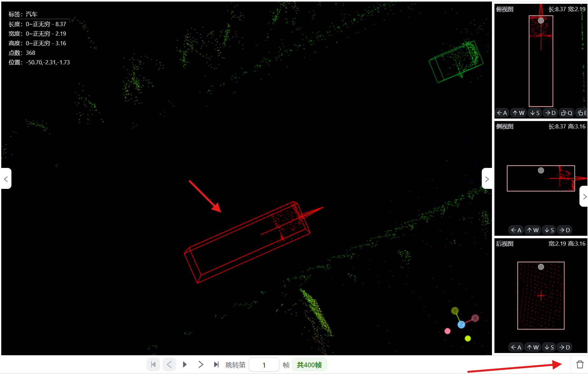588x374 pixels.
Task: Move box right (D) in rear view
Action: 564,347
